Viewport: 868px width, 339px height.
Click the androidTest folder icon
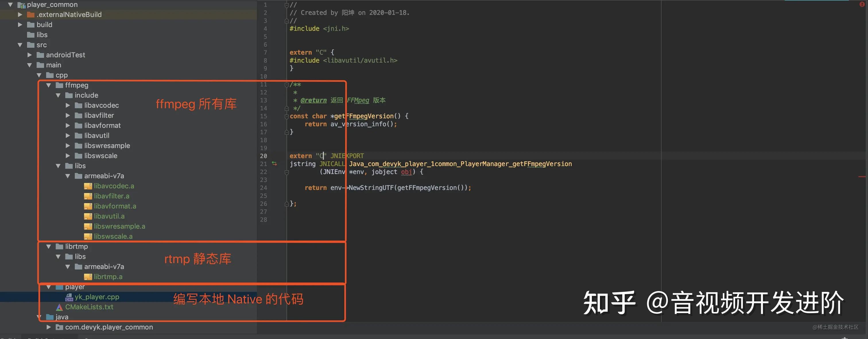click(x=40, y=55)
